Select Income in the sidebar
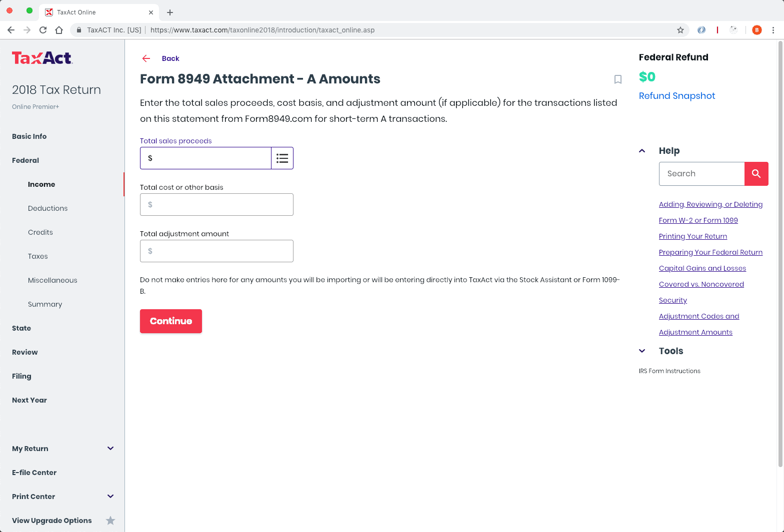This screenshot has width=784, height=532. click(x=41, y=184)
